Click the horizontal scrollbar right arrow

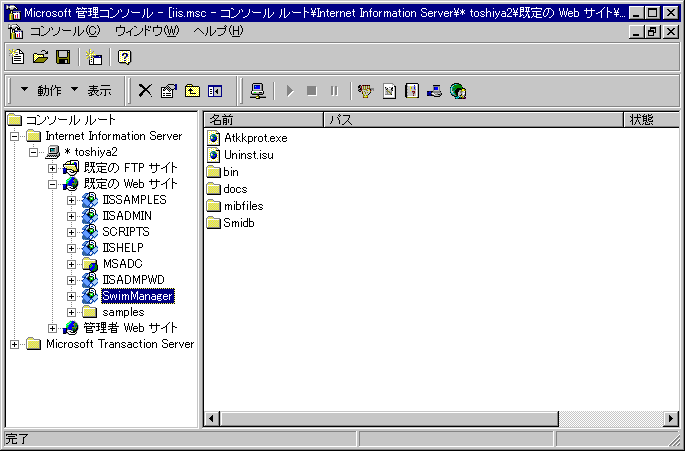[x=671, y=419]
